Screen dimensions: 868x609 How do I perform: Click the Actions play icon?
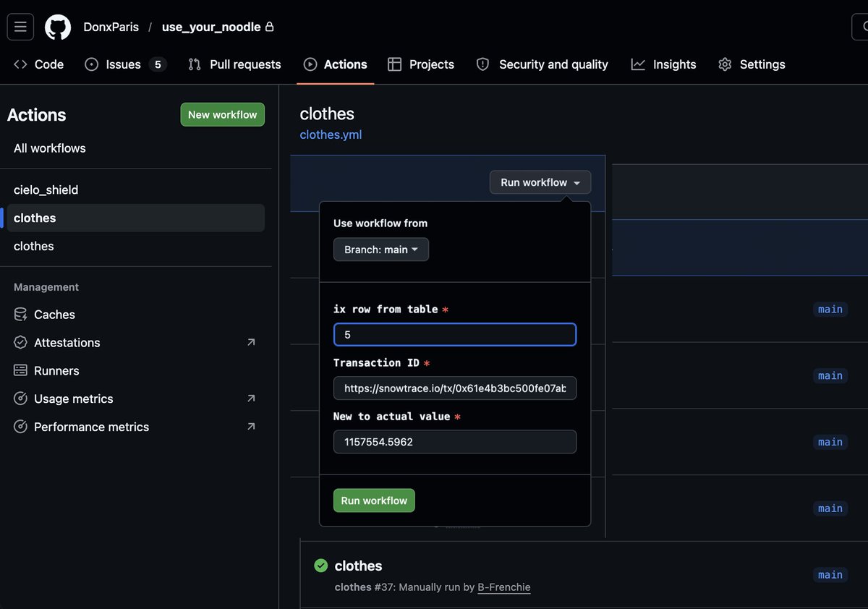[310, 64]
